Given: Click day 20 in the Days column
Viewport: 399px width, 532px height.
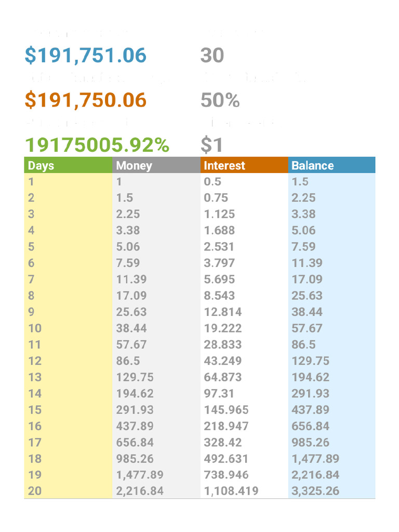Looking at the screenshot, I should 35,491.
